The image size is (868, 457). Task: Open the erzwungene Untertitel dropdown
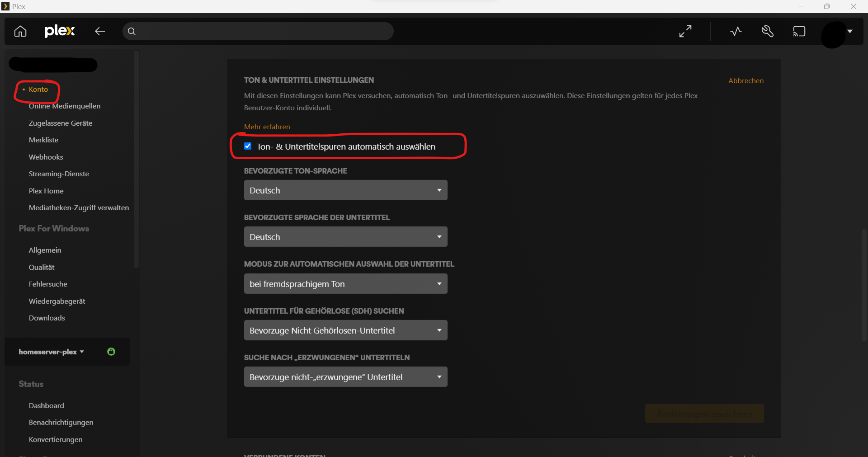346,377
